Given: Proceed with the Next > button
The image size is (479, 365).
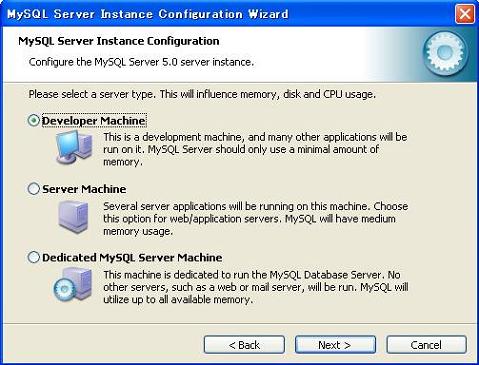Looking at the screenshot, I should [335, 345].
